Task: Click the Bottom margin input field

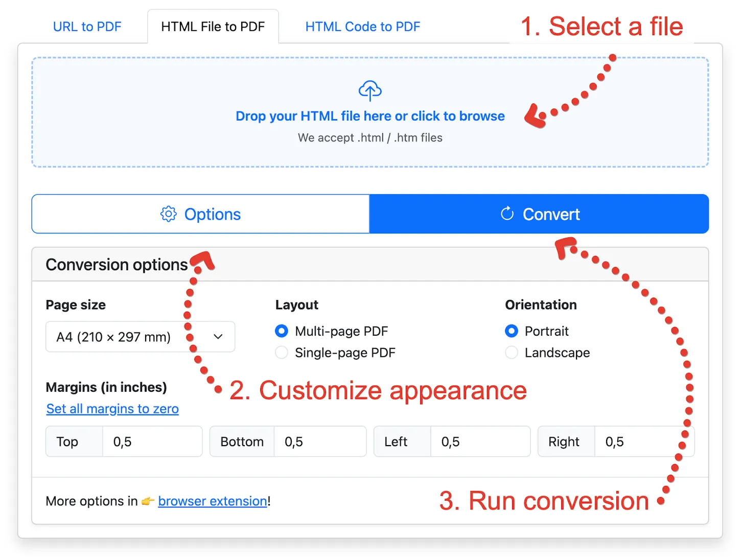Action: tap(320, 441)
